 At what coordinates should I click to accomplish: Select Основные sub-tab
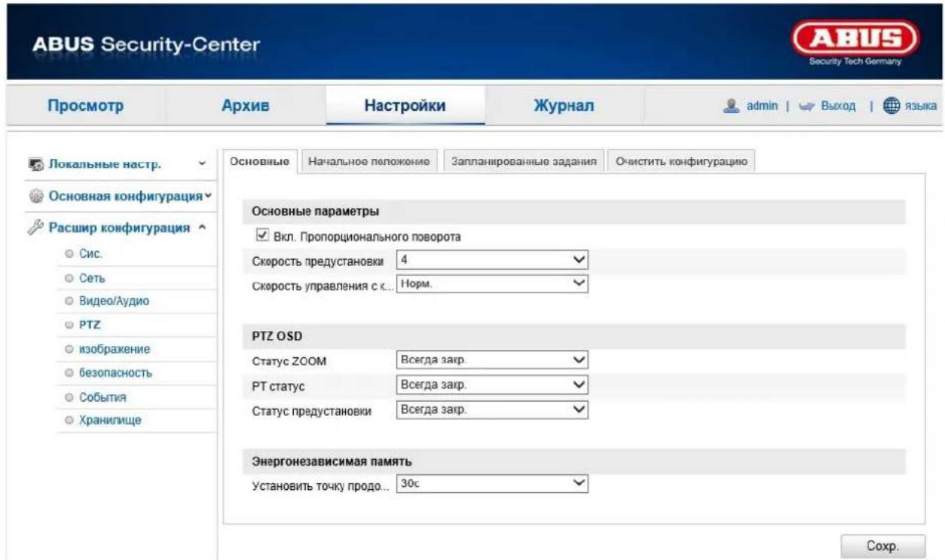pyautogui.click(x=259, y=161)
